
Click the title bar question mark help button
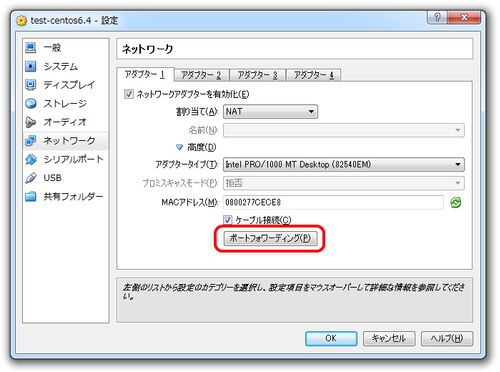tap(437, 17)
